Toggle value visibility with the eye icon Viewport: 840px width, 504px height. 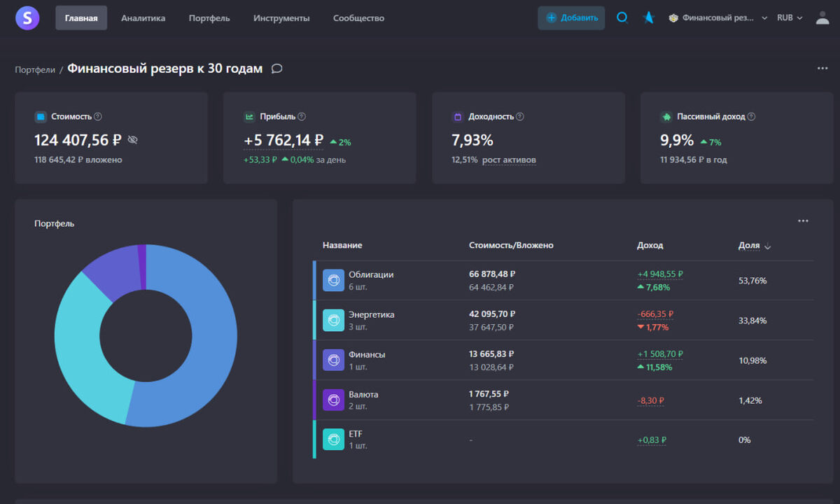click(132, 140)
